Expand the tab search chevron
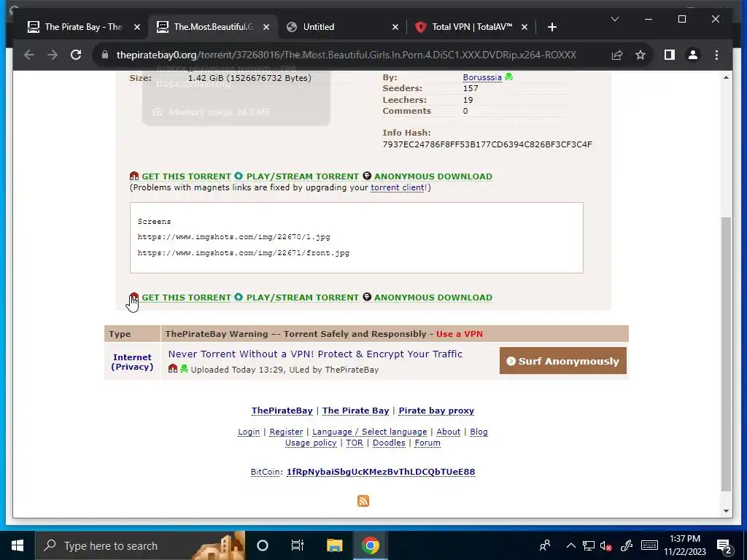The image size is (747, 560). click(x=615, y=19)
